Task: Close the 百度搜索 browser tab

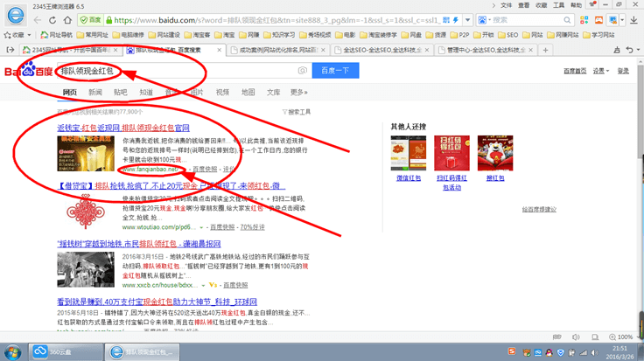Action: 220,50
